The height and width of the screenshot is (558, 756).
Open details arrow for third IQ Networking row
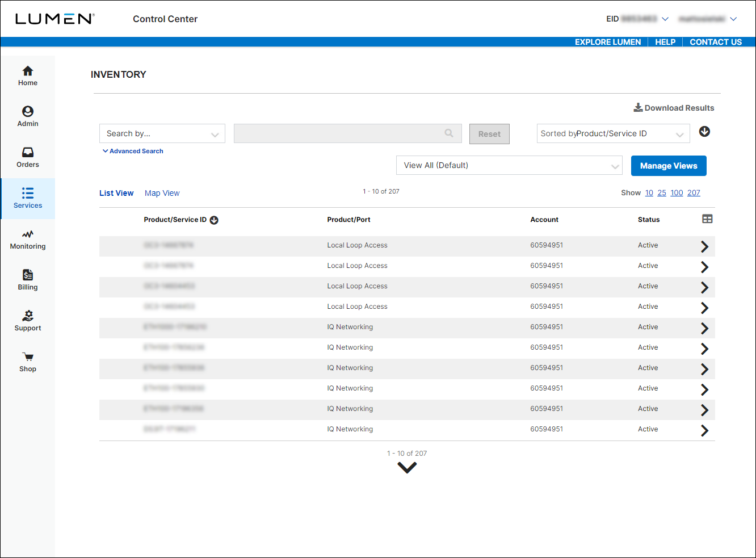coord(704,369)
